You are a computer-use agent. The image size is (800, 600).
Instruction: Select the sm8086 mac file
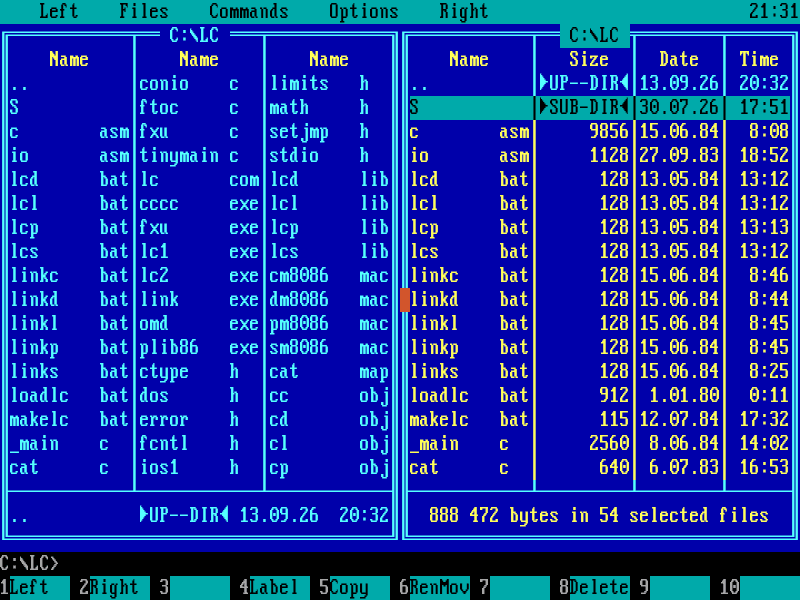point(329,347)
